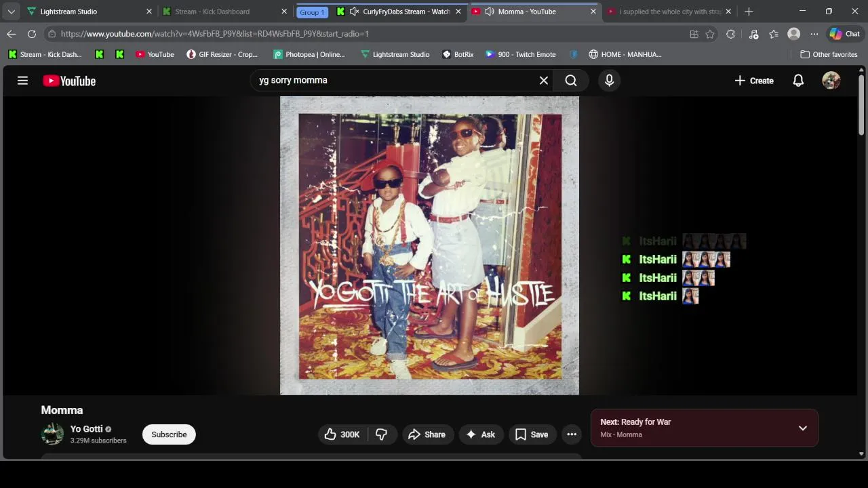Open the split screen toolbar icon
Viewport: 868px width, 488px height.
(x=694, y=34)
